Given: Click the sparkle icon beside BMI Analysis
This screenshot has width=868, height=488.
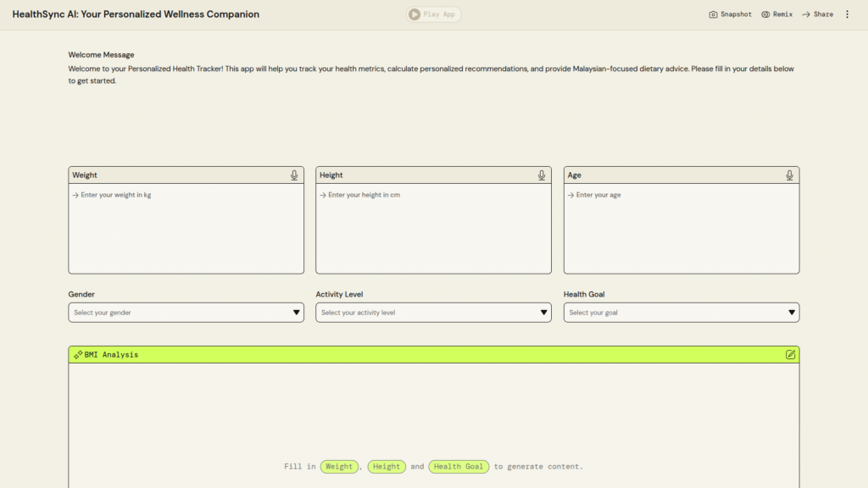Looking at the screenshot, I should point(78,354).
